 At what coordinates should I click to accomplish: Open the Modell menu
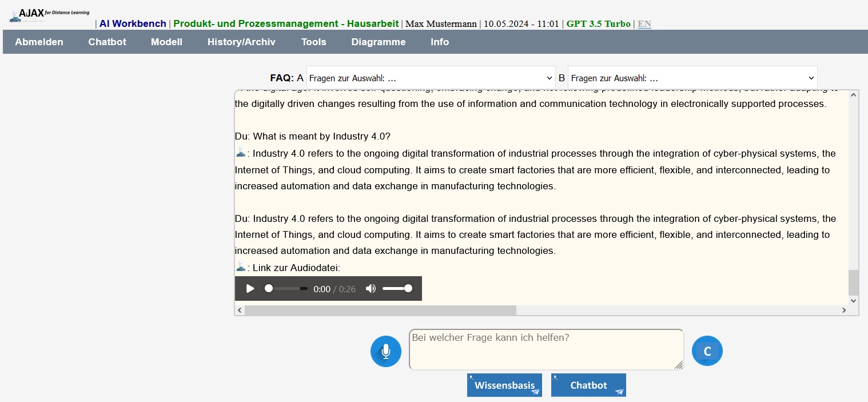point(166,42)
